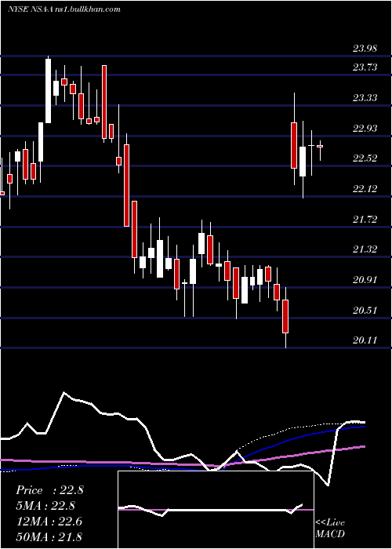Click the 21.32 price level label
Image resolution: width=392 pixels, height=549 pixels.
(365, 249)
